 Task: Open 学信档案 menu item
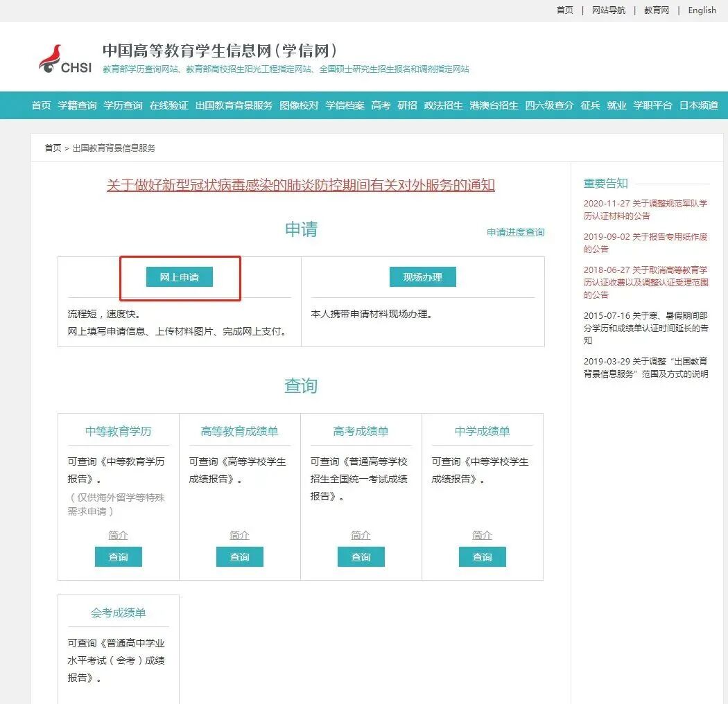tap(345, 105)
